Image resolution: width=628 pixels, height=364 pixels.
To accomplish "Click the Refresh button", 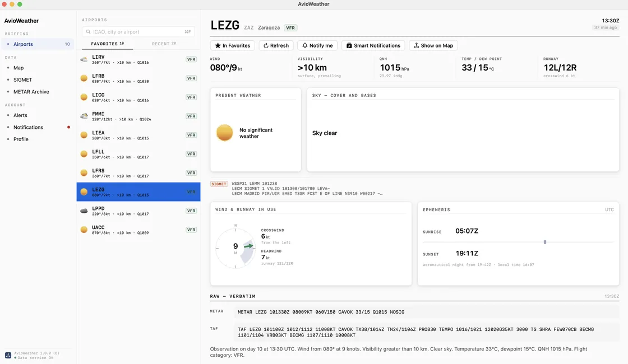I will (276, 45).
